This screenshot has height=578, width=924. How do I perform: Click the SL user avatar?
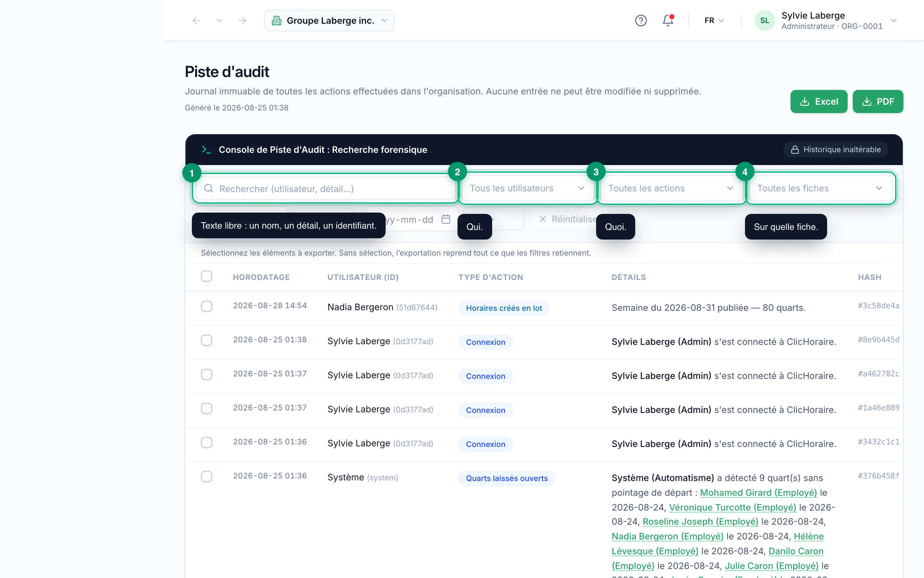(x=765, y=21)
